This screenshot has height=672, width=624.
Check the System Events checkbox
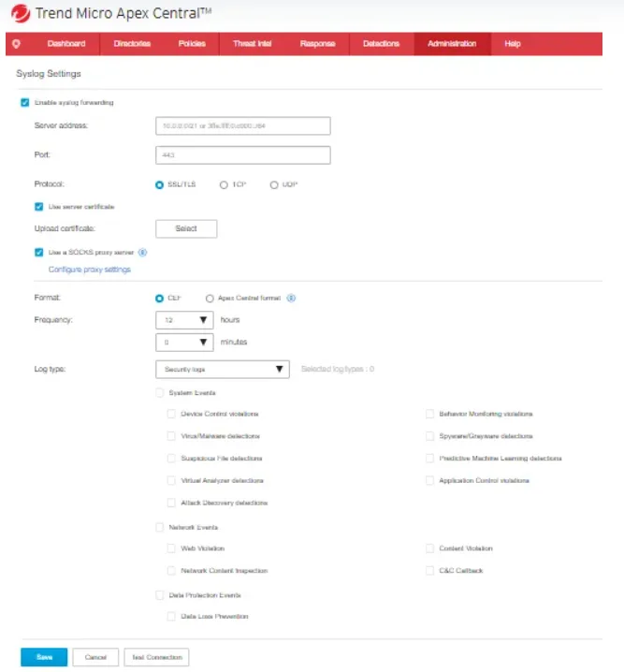coord(160,392)
